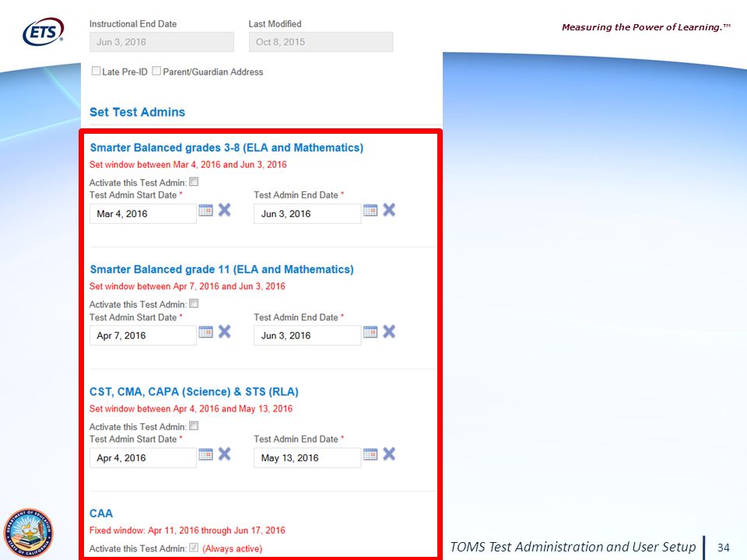Image resolution: width=747 pixels, height=560 pixels.
Task: Click grade 11 end date field Jun 3, 2016
Action: click(307, 336)
